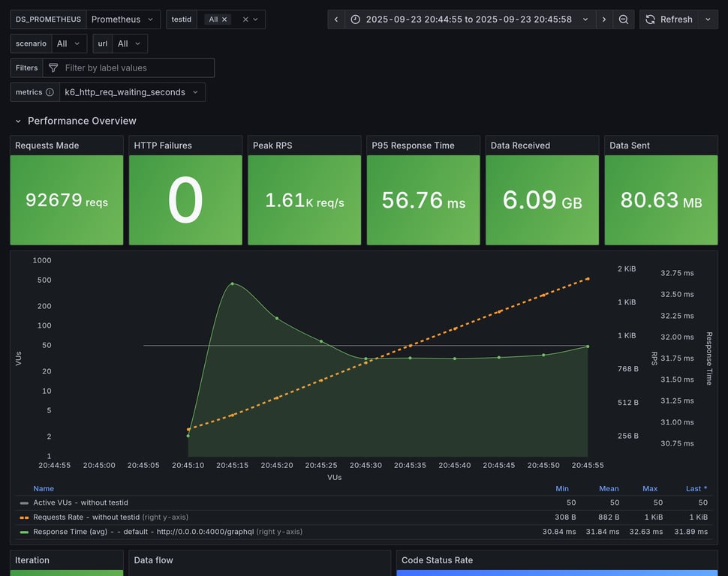Click the 30.84 ms Min value
Image resolution: width=728 pixels, height=576 pixels.
[x=559, y=532]
